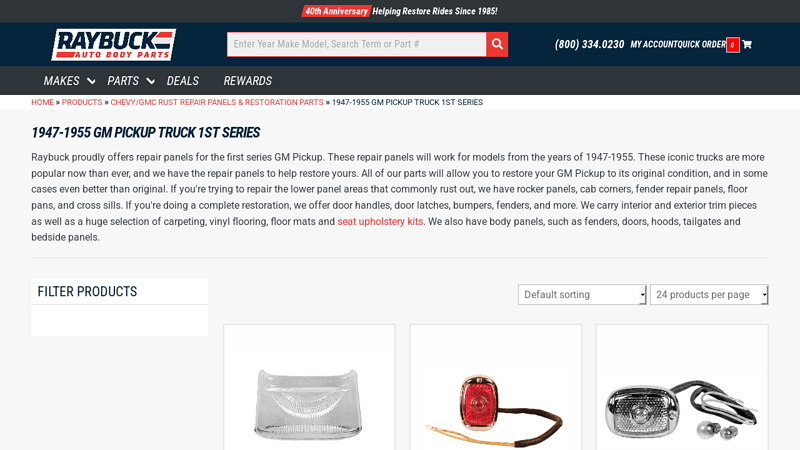Go to the HOME breadcrumb link
The height and width of the screenshot is (450, 800).
pos(42,102)
